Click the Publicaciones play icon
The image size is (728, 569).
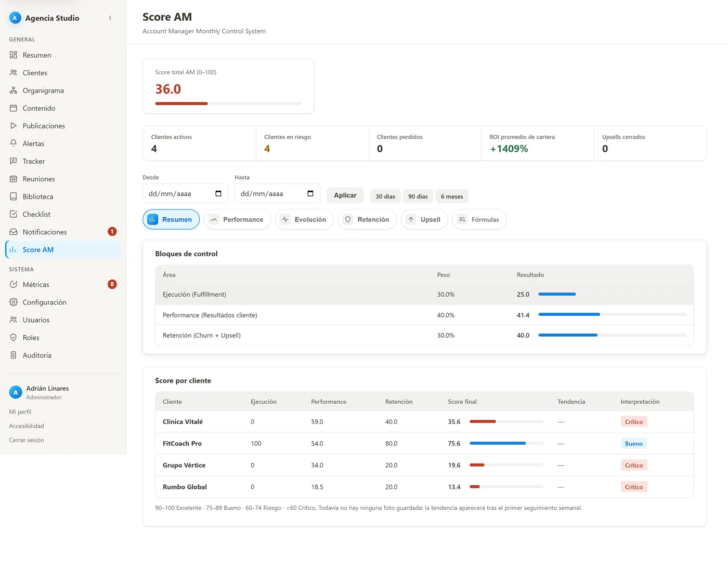tap(14, 126)
